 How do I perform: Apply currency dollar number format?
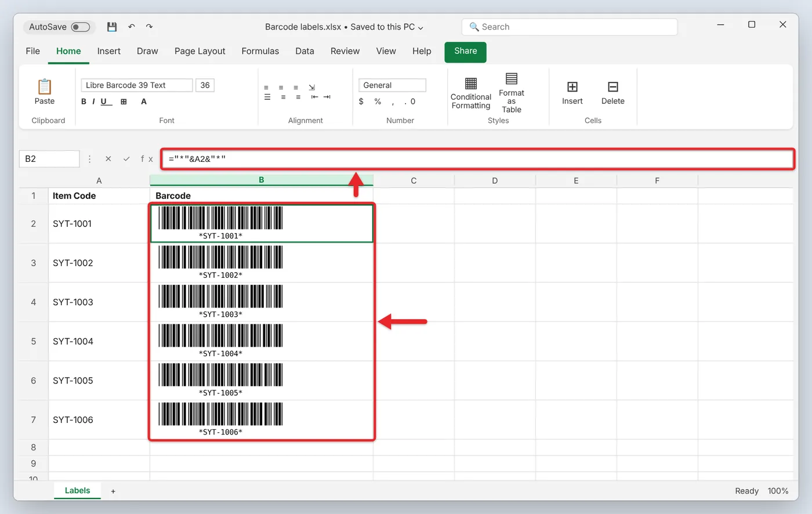361,102
